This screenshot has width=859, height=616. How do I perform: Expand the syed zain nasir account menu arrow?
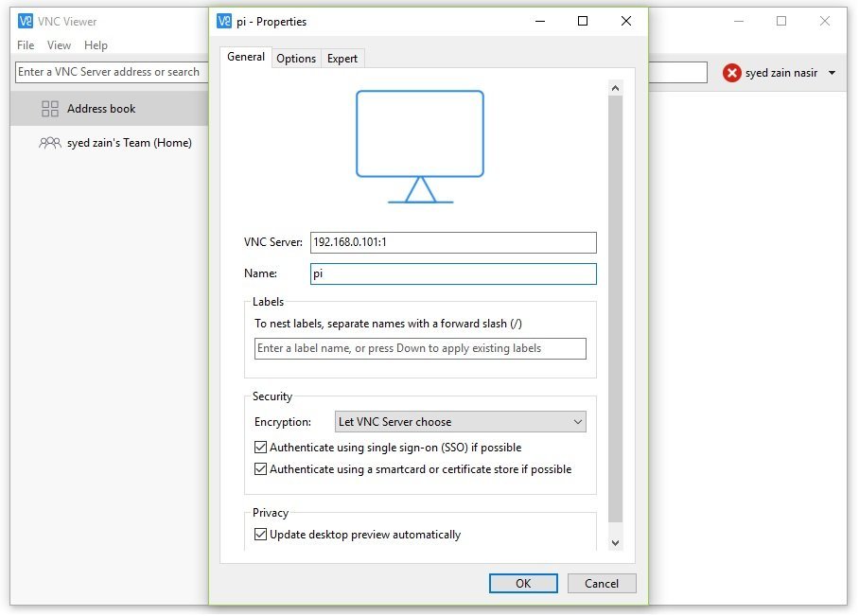[833, 73]
